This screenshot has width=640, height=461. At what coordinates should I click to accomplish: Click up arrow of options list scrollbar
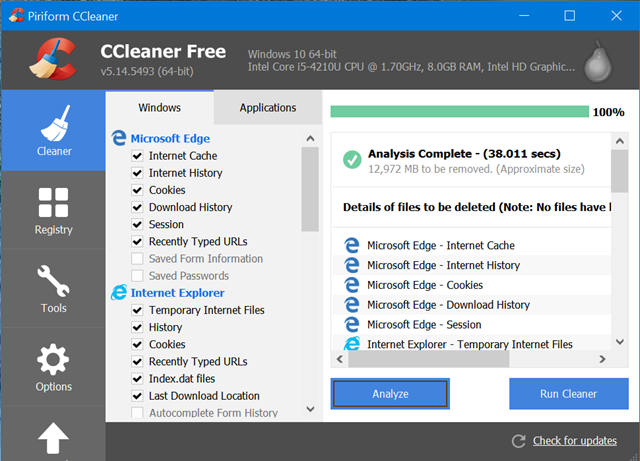310,138
